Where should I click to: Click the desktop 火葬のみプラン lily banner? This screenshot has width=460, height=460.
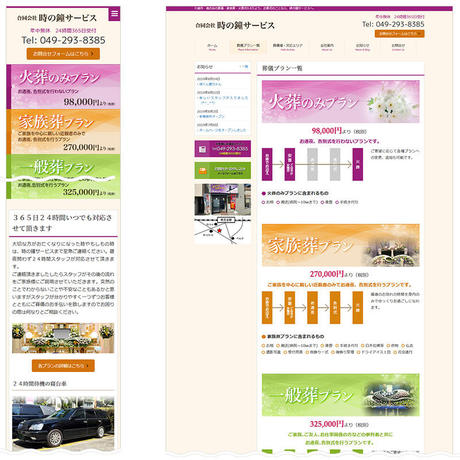341,102
